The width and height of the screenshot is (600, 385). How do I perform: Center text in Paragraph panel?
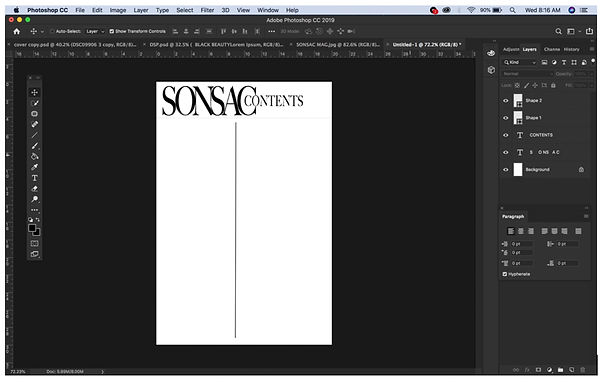[521, 231]
